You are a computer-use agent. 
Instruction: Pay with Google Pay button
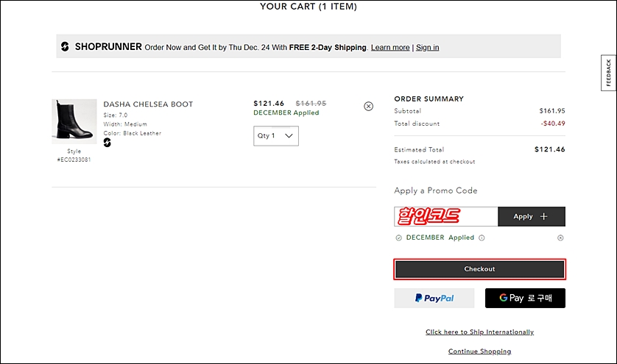click(x=525, y=298)
